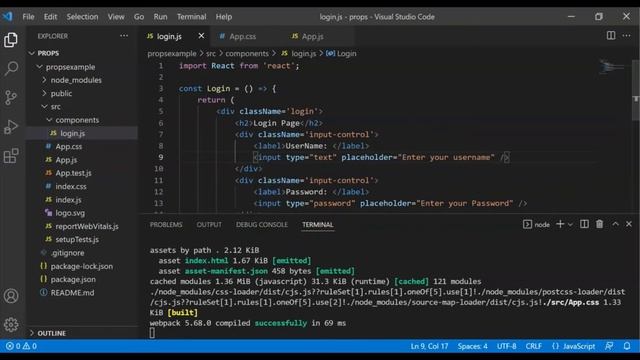Open the Search view in activity bar
The height and width of the screenshot is (360, 640).
(x=11, y=68)
